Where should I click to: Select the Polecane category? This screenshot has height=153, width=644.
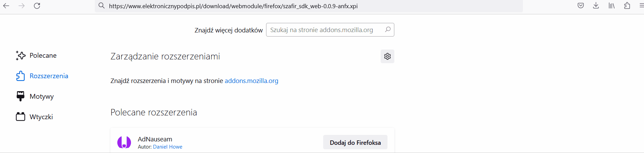43,55
